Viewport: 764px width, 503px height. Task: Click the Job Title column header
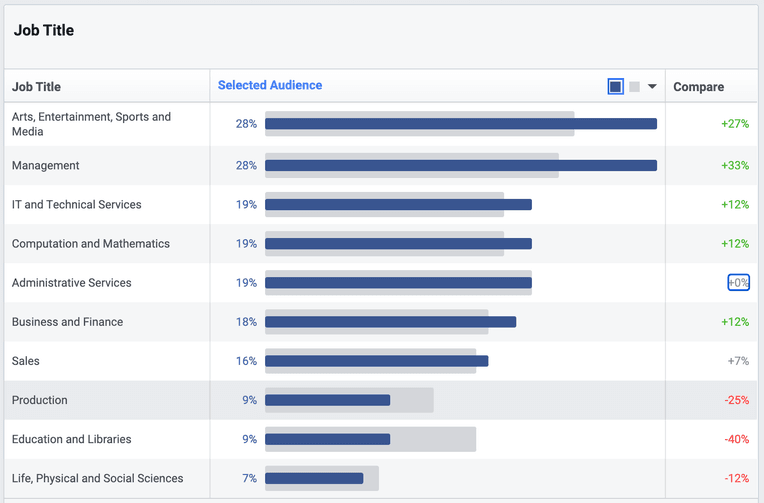point(37,87)
